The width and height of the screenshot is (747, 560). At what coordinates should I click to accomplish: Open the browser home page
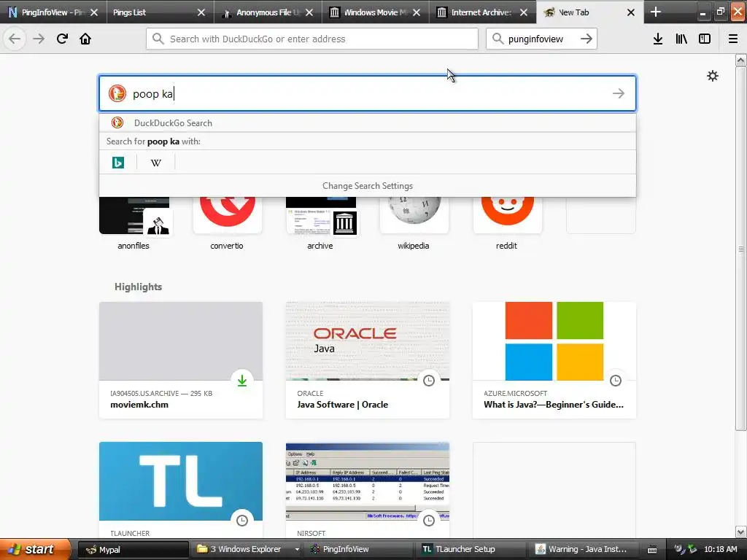coord(85,39)
